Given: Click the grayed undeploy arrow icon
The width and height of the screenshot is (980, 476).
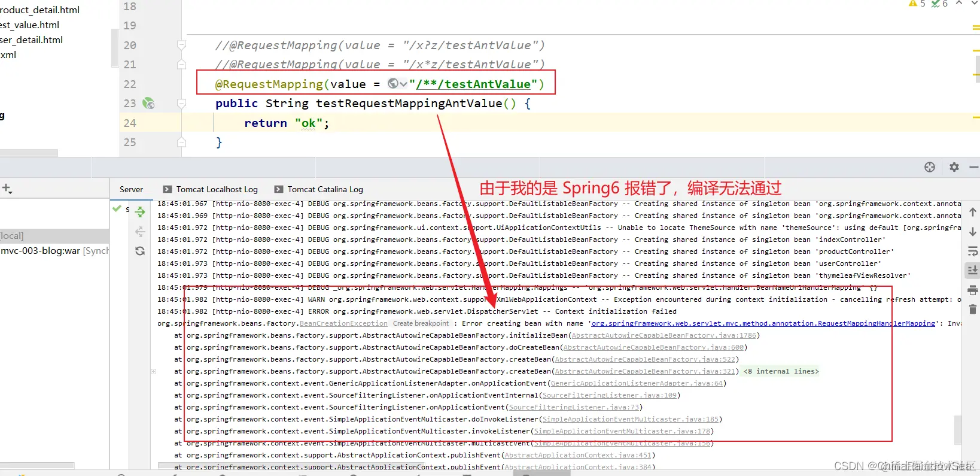Looking at the screenshot, I should (140, 231).
